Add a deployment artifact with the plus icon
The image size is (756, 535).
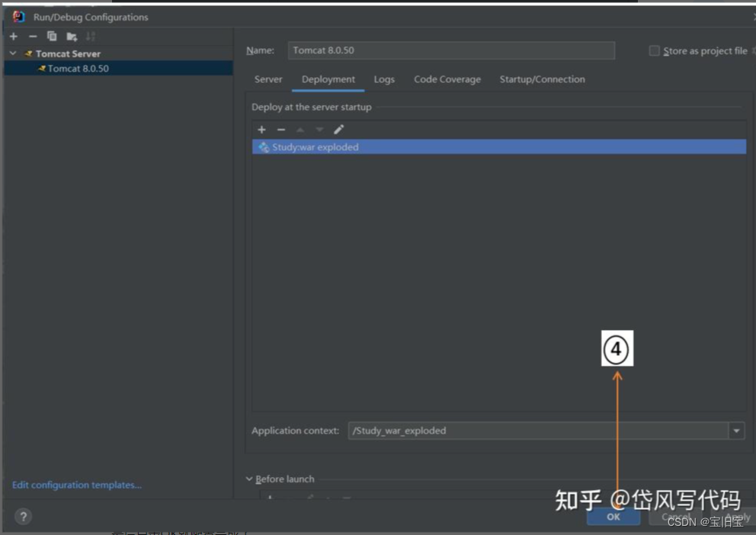coord(262,130)
